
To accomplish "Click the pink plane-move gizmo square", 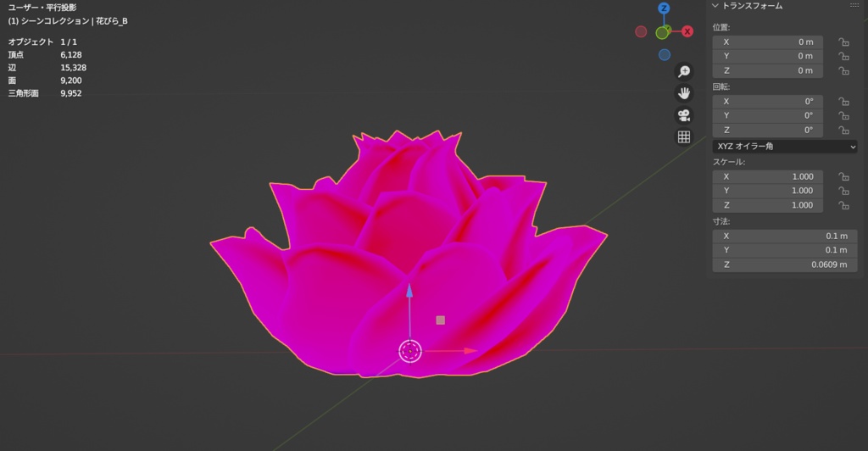I will [x=441, y=320].
